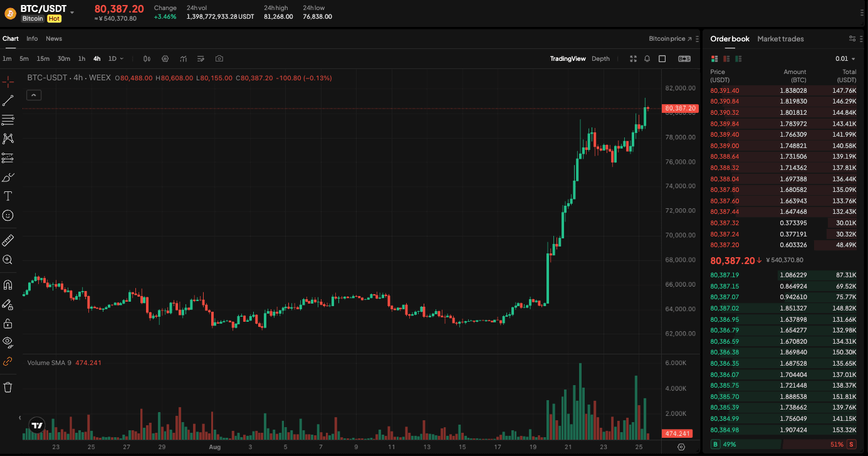Toggle stay in drawing mode
The width and height of the screenshot is (868, 456).
(x=8, y=304)
